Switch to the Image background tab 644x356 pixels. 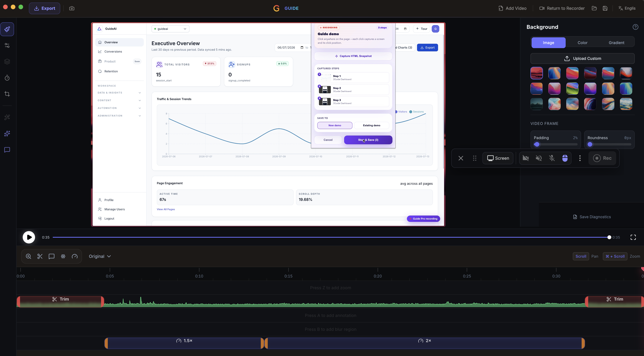point(549,43)
